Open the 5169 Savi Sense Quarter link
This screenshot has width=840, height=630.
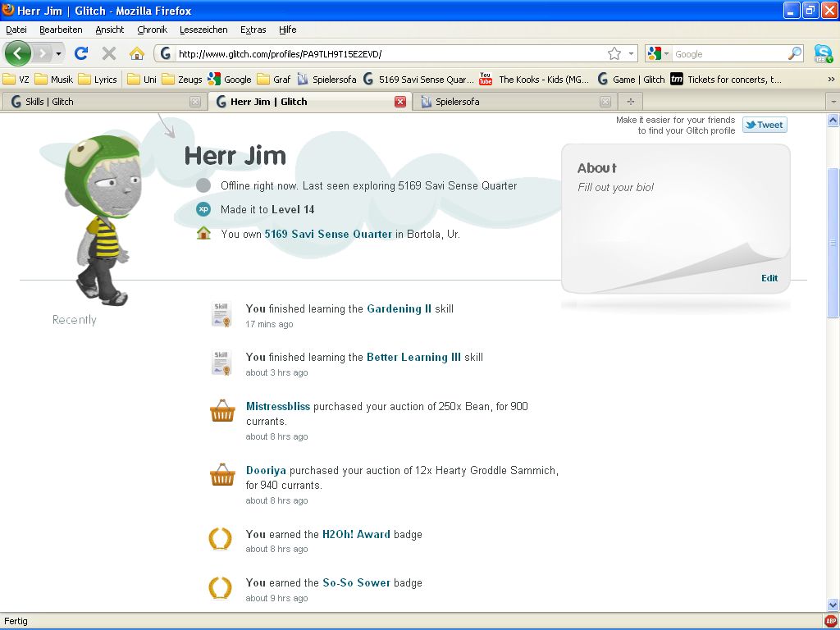pyautogui.click(x=328, y=234)
